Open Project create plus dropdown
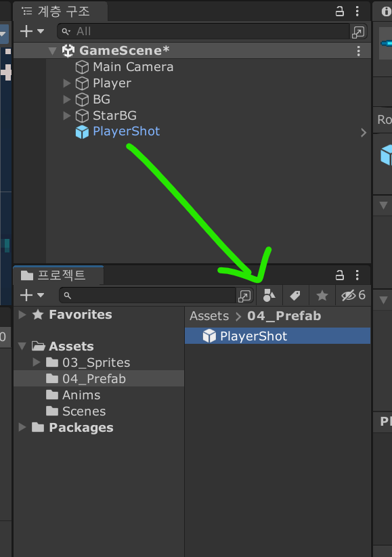 click(x=32, y=295)
